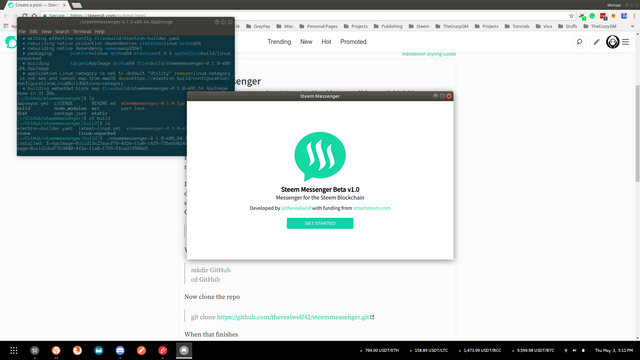
Task: Follow the github steemmessenger.git link in the preview
Action: pos(293,317)
